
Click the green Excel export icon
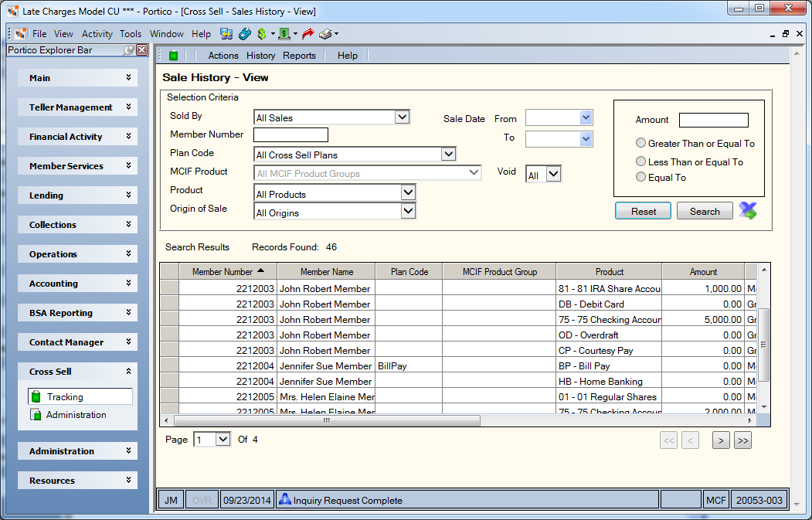pos(748,211)
